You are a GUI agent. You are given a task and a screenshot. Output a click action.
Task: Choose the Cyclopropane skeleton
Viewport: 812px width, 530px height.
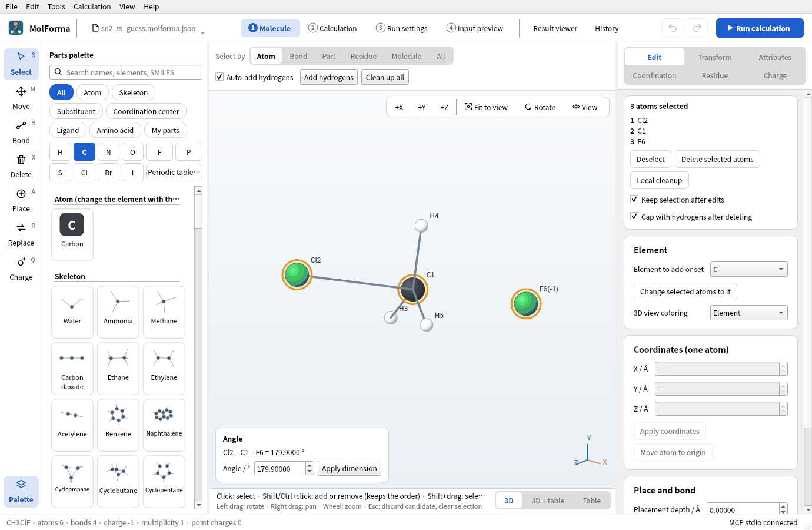point(72,481)
